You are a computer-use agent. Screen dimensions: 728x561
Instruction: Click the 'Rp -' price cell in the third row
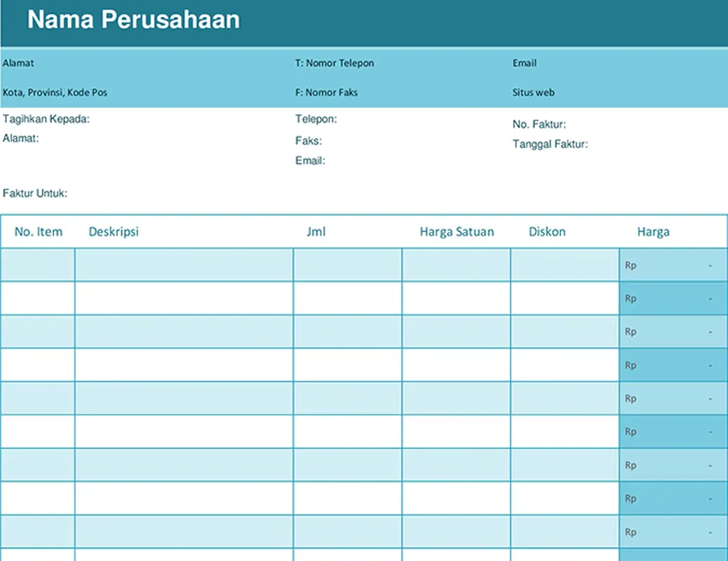point(673,332)
